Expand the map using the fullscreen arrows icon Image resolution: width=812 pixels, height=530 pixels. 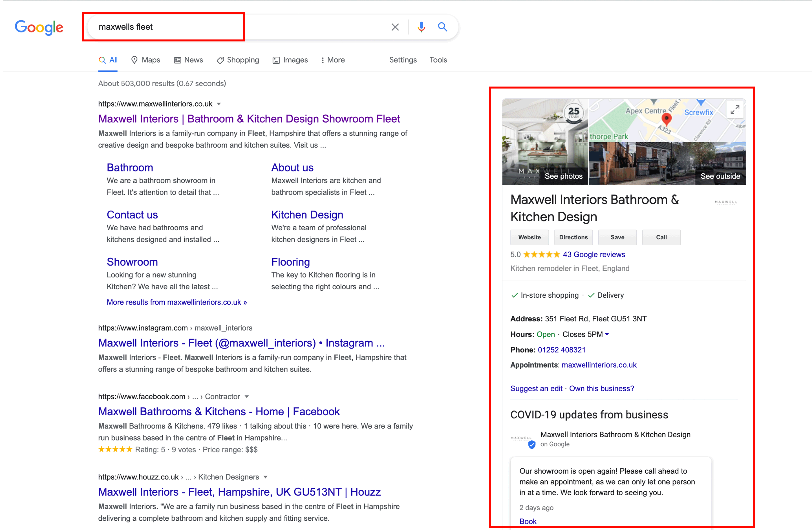[x=735, y=109]
